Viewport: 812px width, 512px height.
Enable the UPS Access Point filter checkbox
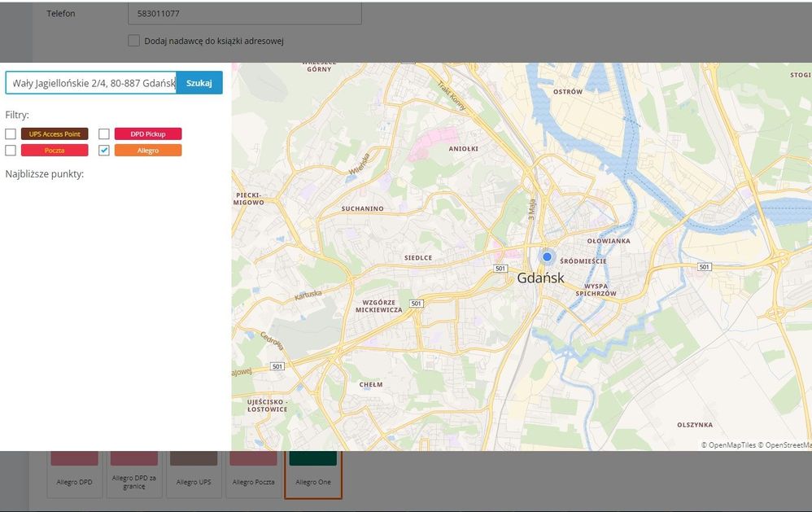(11, 133)
